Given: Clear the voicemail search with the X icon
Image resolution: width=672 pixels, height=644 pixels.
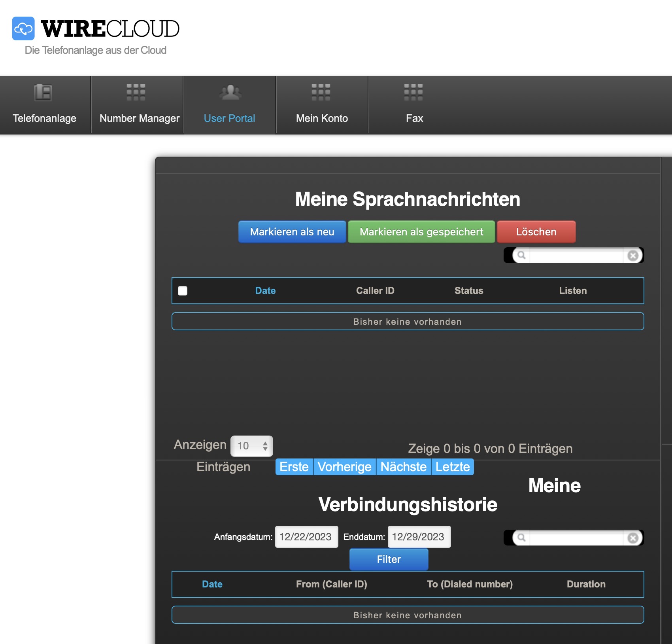Looking at the screenshot, I should pyautogui.click(x=633, y=256).
